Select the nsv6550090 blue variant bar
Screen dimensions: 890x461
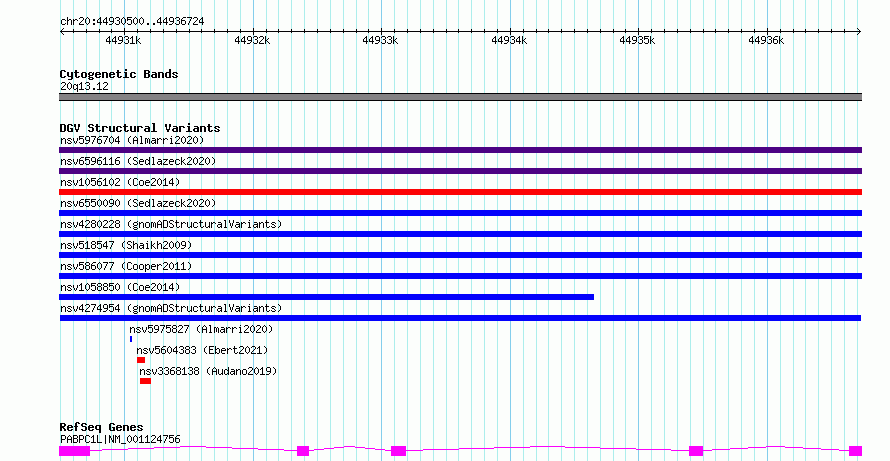[x=460, y=213]
